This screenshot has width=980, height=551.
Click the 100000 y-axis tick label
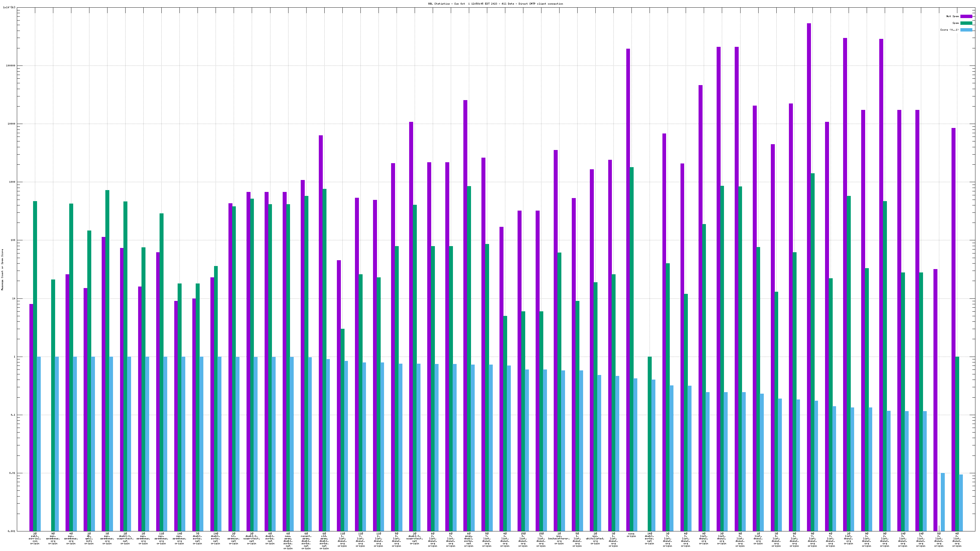point(10,66)
